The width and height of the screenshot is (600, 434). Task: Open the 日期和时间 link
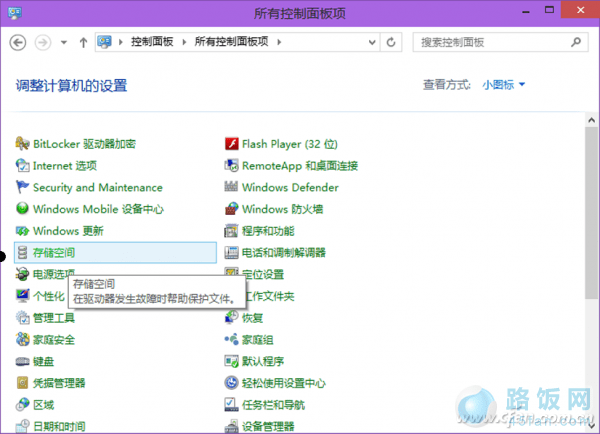coord(59,426)
